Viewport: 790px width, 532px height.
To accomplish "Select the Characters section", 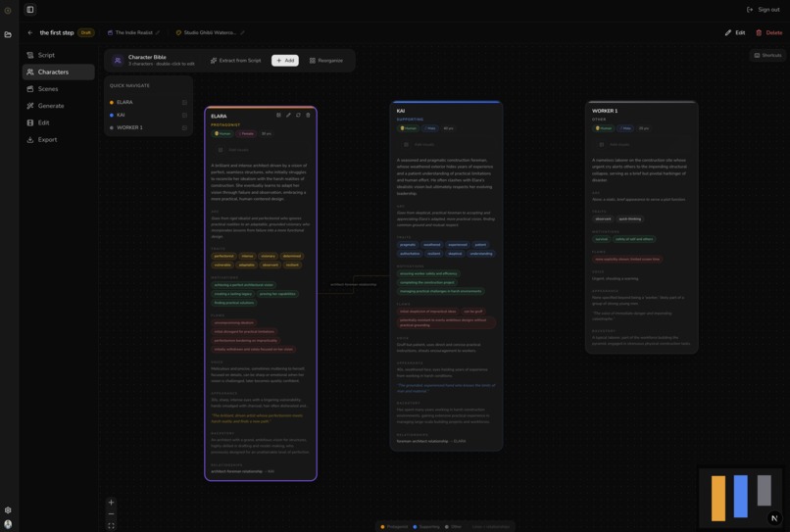I will [x=59, y=73].
